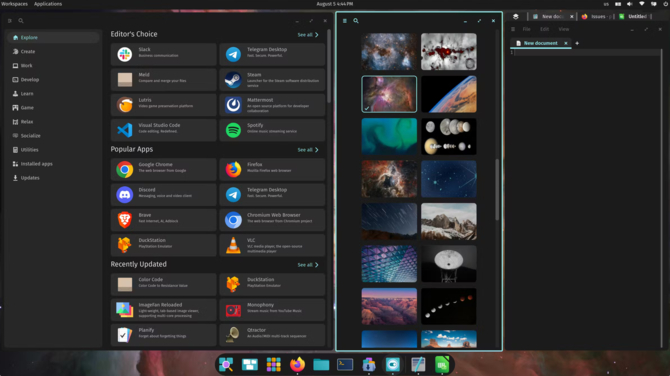Select the checked nebula wallpaper thumbnail
This screenshot has width=670, height=376.
[389, 94]
